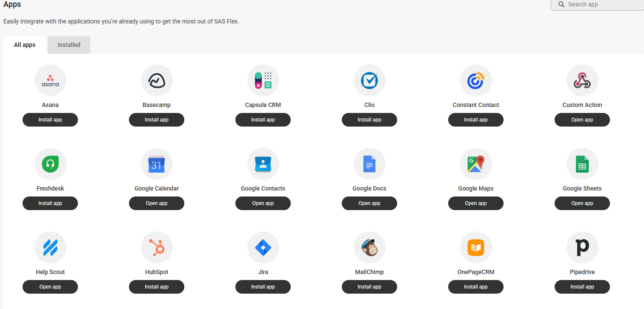Click the Google Docs name label

369,188
